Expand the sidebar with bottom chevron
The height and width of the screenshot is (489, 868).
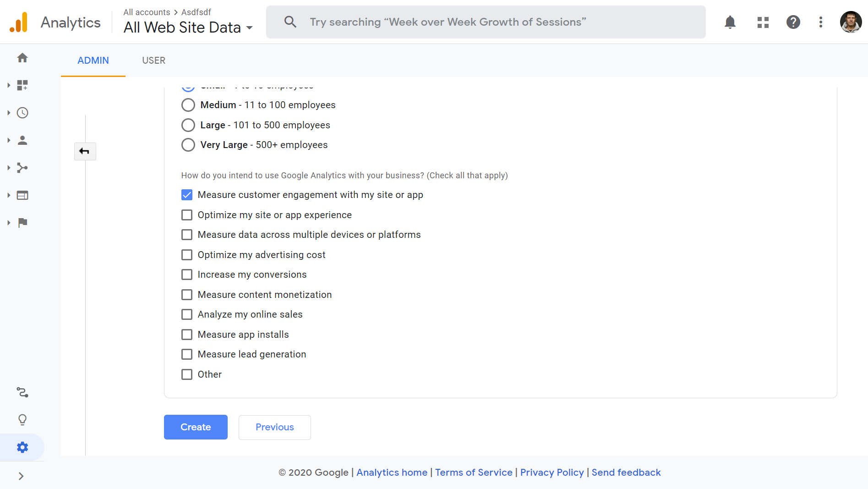[21, 476]
